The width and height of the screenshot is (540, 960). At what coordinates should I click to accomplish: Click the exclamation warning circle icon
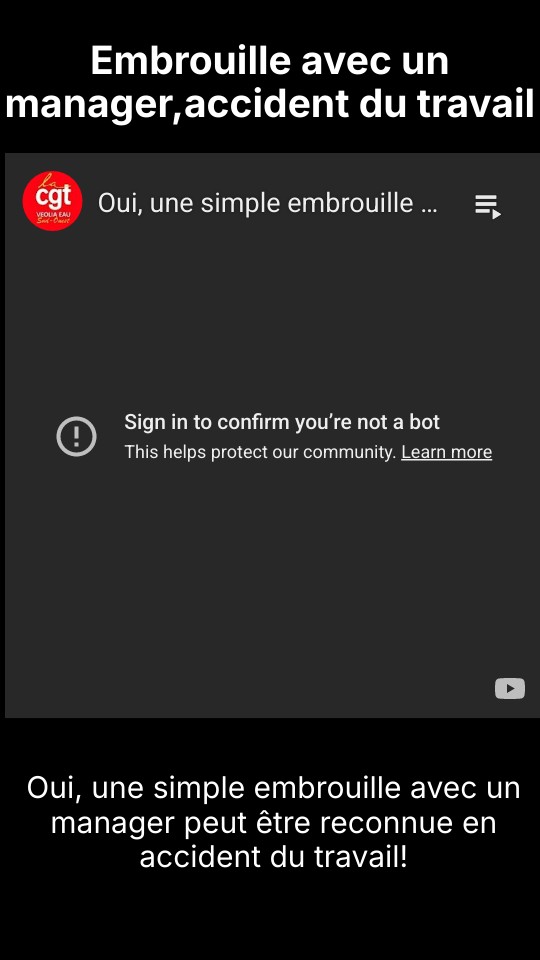point(77,437)
